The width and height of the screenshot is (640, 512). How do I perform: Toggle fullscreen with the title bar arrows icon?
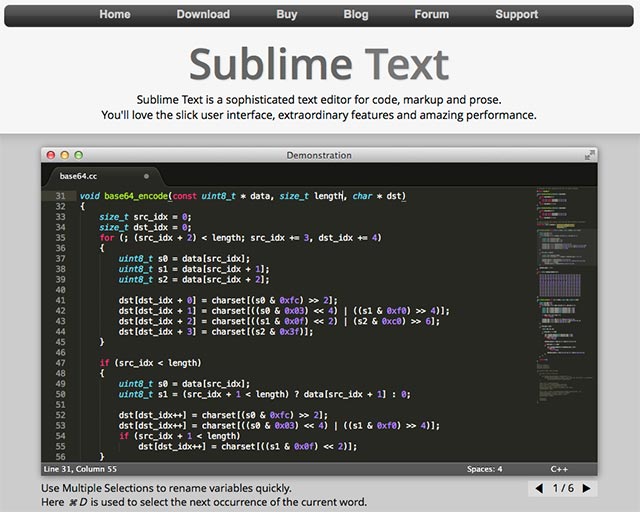click(589, 155)
